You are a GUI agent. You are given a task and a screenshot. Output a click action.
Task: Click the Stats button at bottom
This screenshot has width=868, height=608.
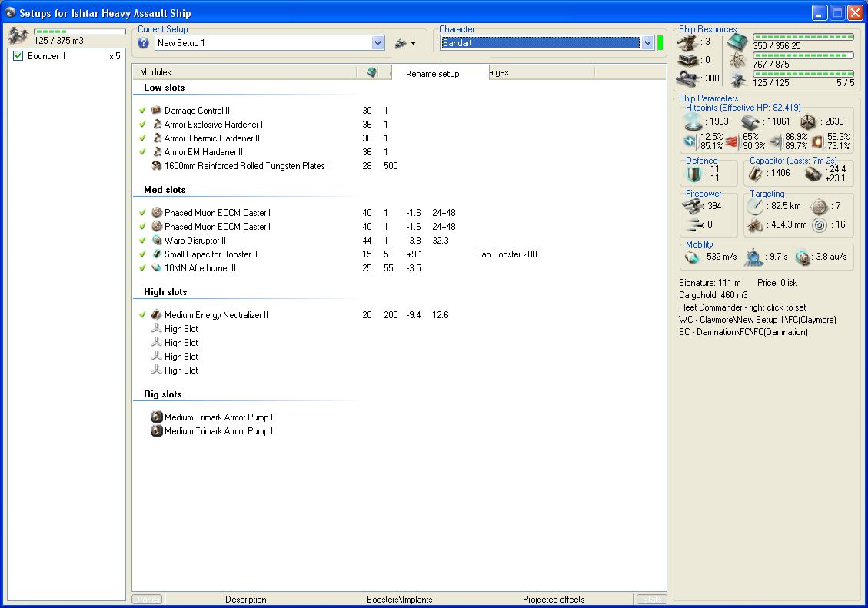651,599
